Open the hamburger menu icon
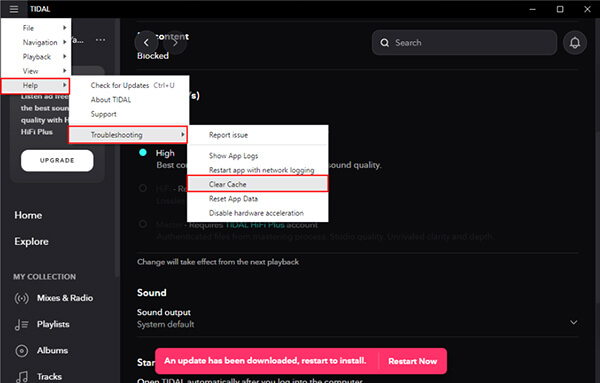600x383 pixels. click(14, 9)
